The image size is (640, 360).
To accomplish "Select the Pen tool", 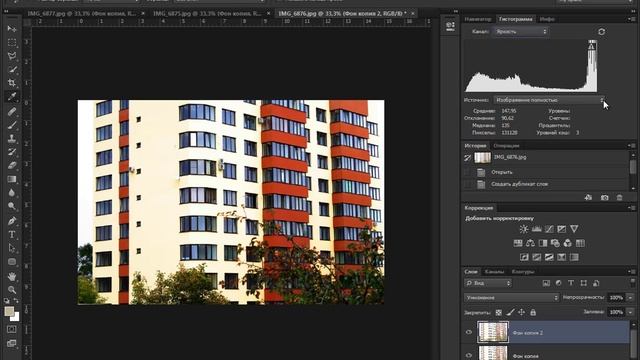I will (12, 221).
